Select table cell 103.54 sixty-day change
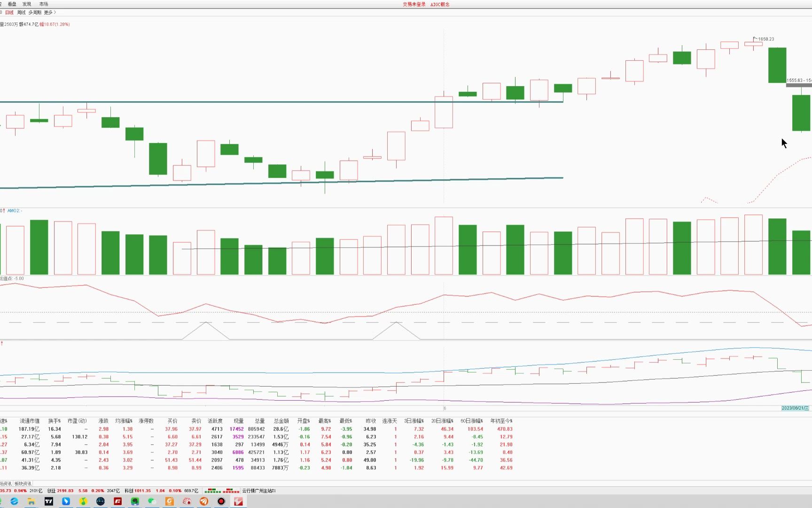 click(475, 429)
